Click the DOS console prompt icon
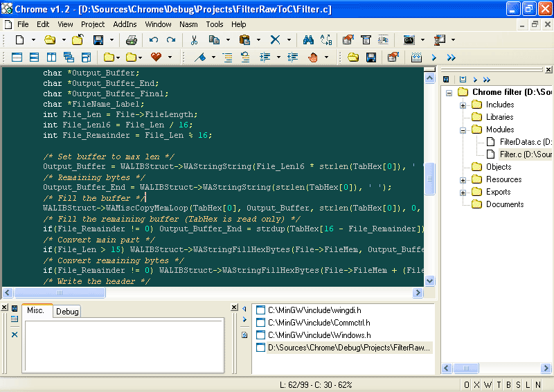This screenshot has height=392, width=554. pos(409,40)
